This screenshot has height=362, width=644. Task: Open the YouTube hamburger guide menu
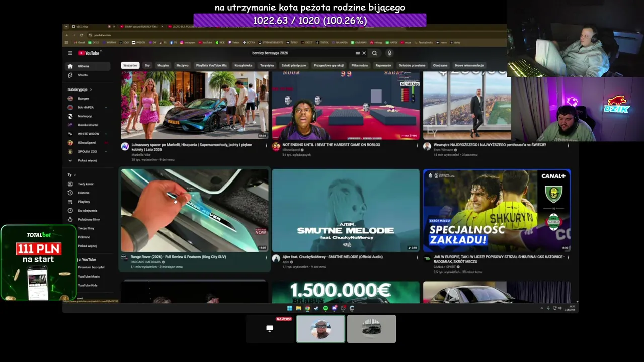(x=70, y=53)
